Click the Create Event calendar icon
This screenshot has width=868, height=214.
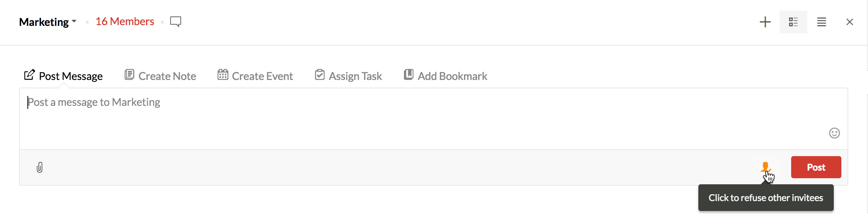pyautogui.click(x=223, y=75)
